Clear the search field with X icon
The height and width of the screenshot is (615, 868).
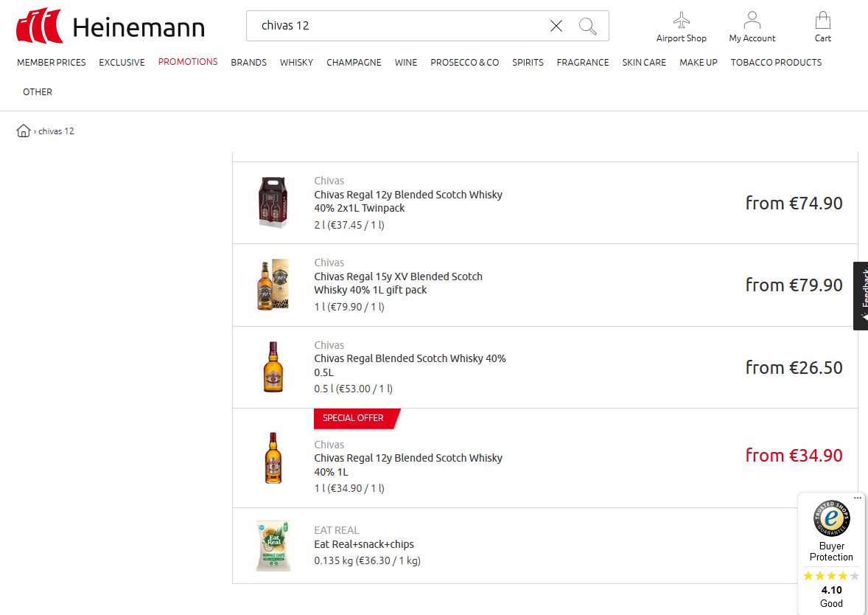(556, 26)
